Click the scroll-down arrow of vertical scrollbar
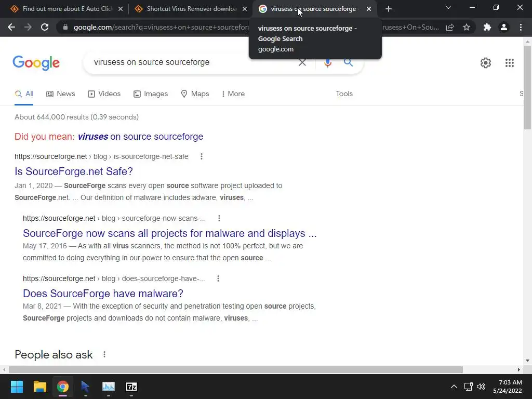The image size is (532, 399). [527, 361]
